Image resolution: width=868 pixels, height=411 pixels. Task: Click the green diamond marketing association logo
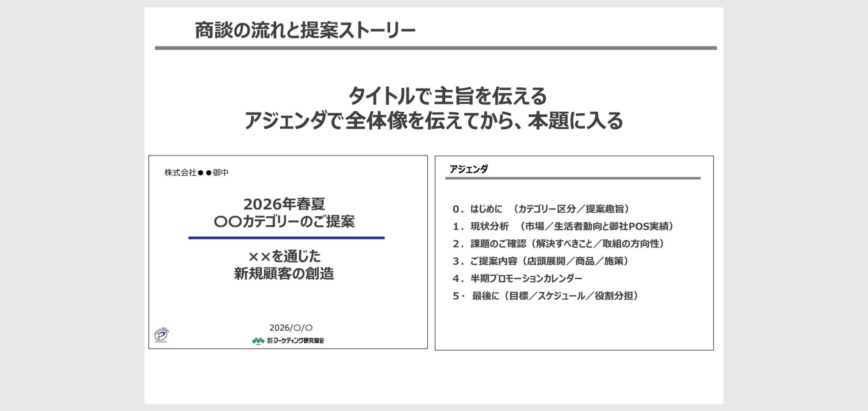(x=258, y=340)
